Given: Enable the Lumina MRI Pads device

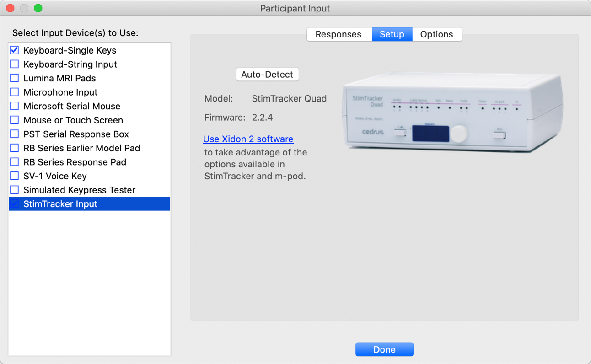Looking at the screenshot, I should pos(14,78).
